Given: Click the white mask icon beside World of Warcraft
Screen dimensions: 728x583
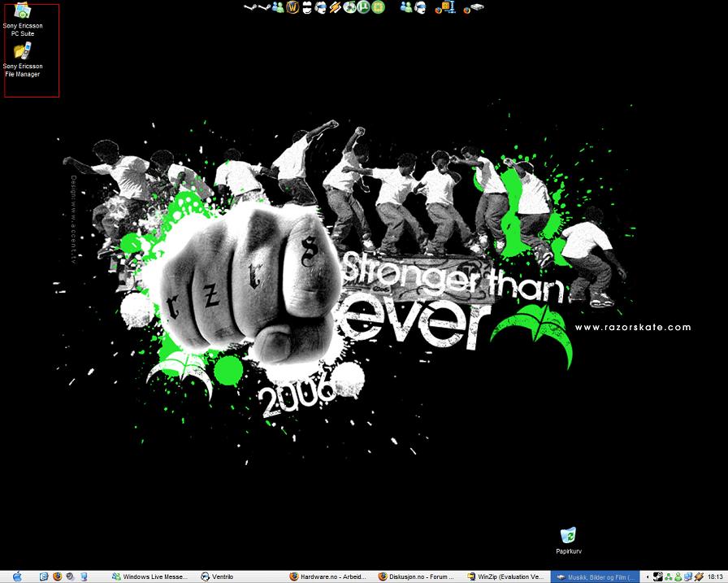Looking at the screenshot, I should (x=307, y=7).
